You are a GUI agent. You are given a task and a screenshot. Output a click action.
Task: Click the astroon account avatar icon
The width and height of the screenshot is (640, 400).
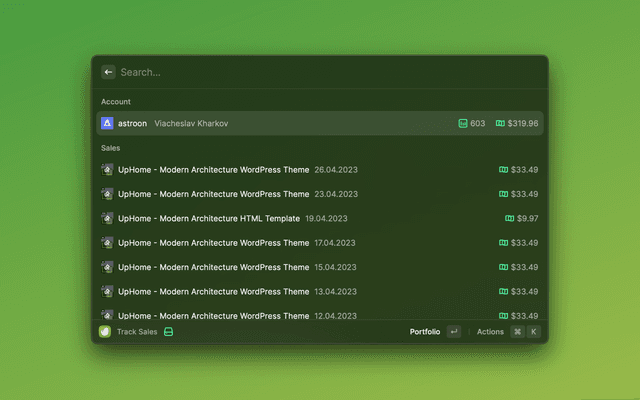coord(108,123)
